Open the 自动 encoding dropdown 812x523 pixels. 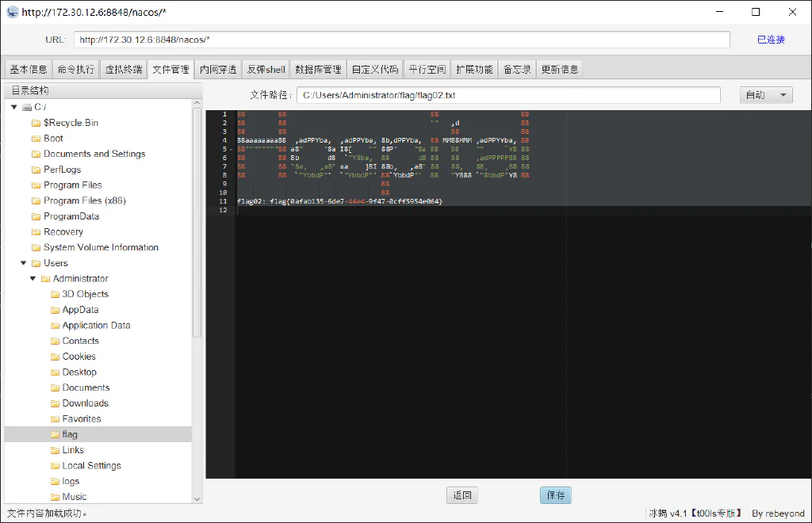click(x=766, y=95)
